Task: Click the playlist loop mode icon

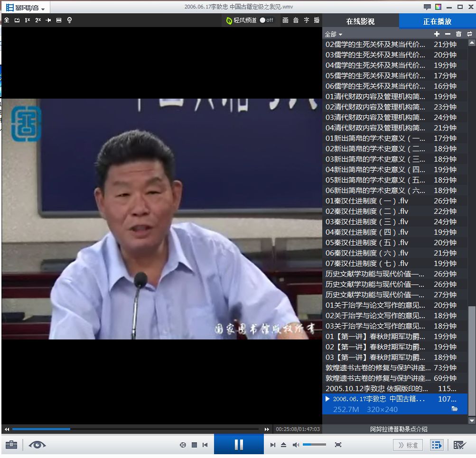Action: click(x=469, y=34)
